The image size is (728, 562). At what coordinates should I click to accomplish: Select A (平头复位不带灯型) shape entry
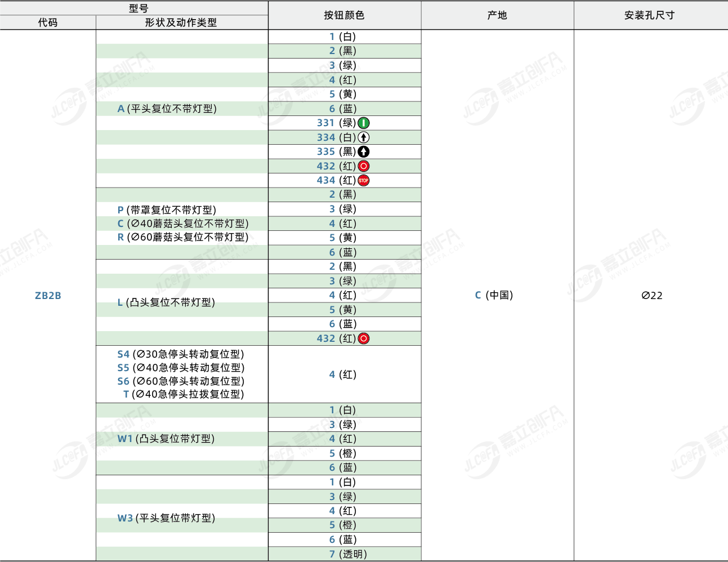click(167, 109)
